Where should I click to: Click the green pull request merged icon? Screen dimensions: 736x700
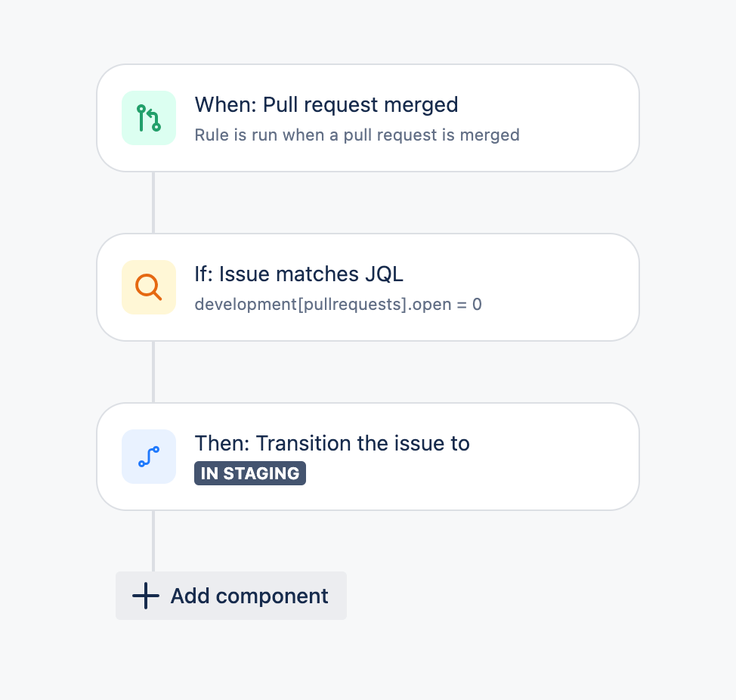pyautogui.click(x=149, y=118)
